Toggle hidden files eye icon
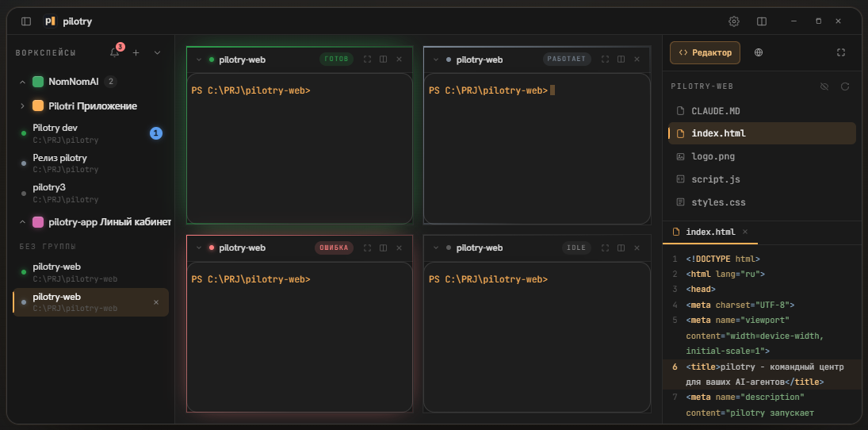 click(824, 86)
